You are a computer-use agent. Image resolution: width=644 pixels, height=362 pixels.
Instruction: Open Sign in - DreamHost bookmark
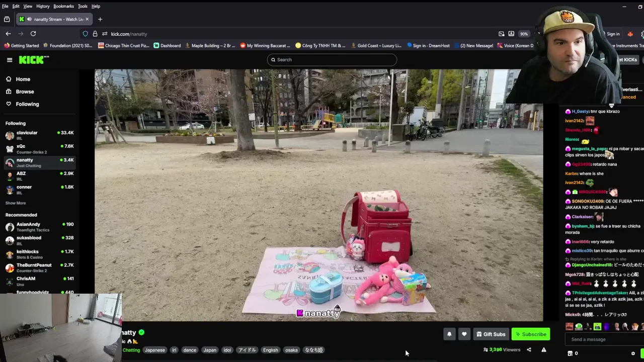[428, 45]
